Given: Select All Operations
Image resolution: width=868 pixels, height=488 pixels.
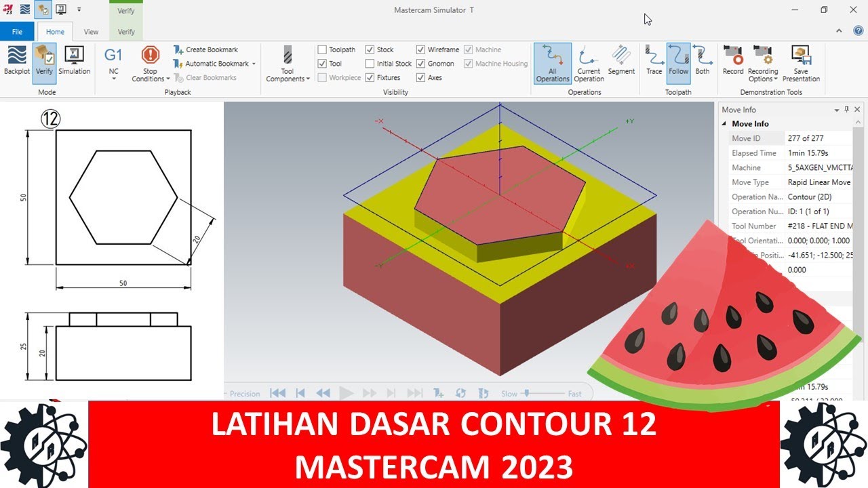Looking at the screenshot, I should point(553,63).
